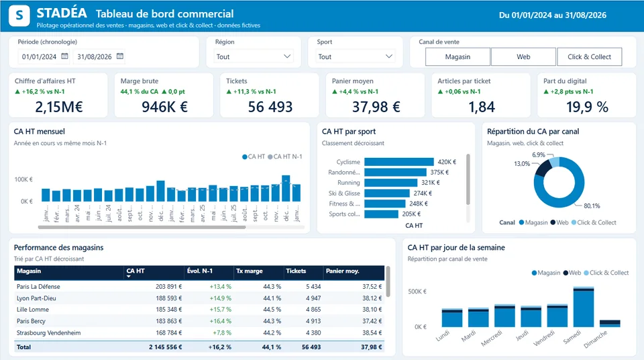
Task: Filter by Web sales channel
Action: pos(523,57)
